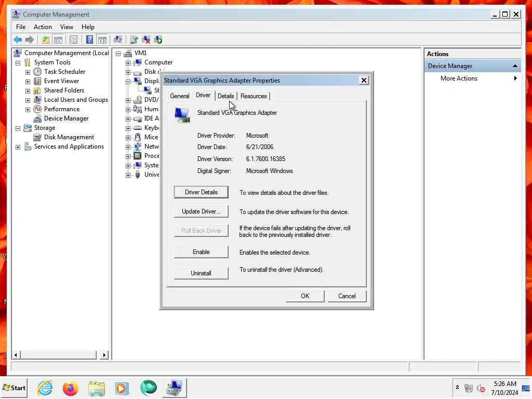The width and height of the screenshot is (532, 399).
Task: Expand the Performance node
Action: (28, 110)
